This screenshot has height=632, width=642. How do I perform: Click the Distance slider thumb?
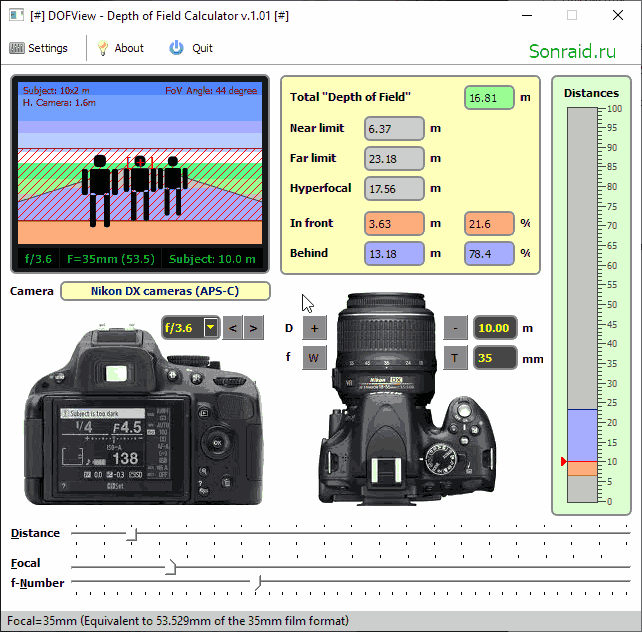[132, 534]
